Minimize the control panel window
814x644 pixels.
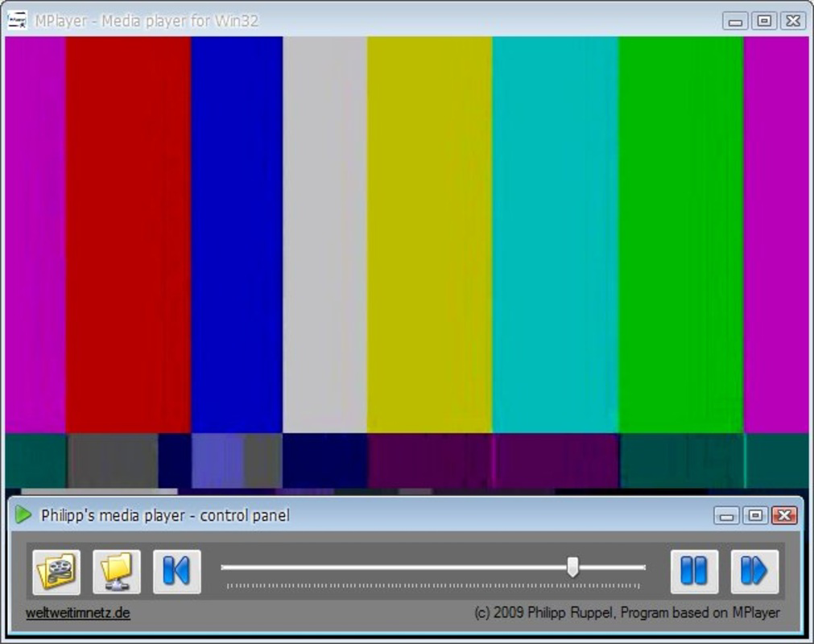pyautogui.click(x=726, y=516)
